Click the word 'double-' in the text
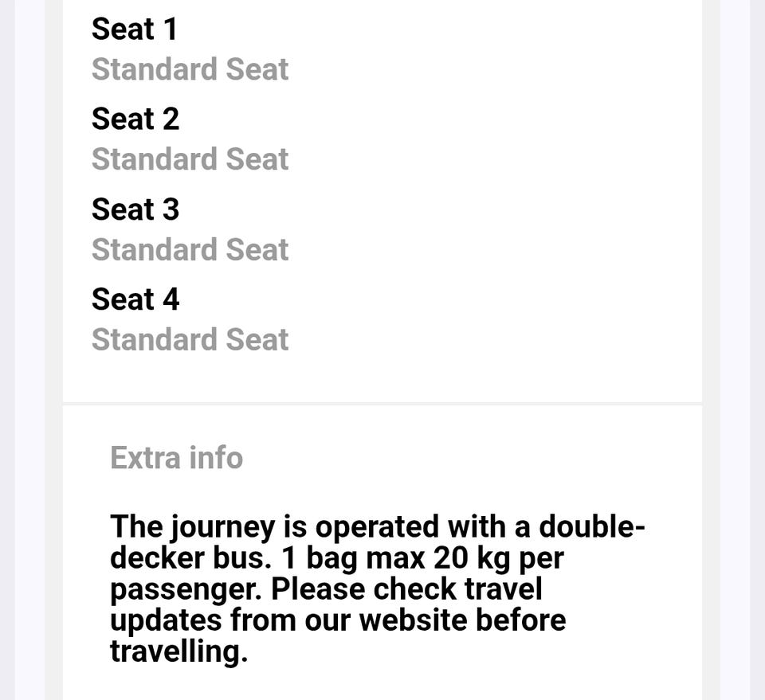 tap(592, 527)
